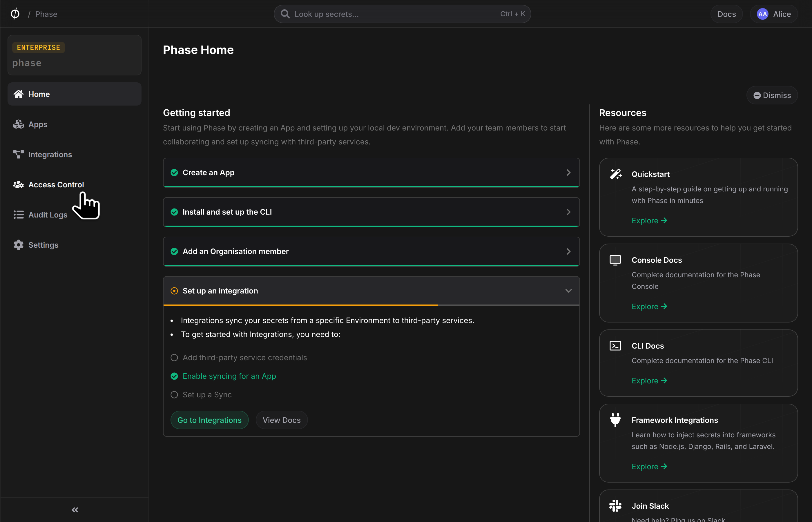
Task: Click Alice's AA avatar icon
Action: (x=762, y=14)
